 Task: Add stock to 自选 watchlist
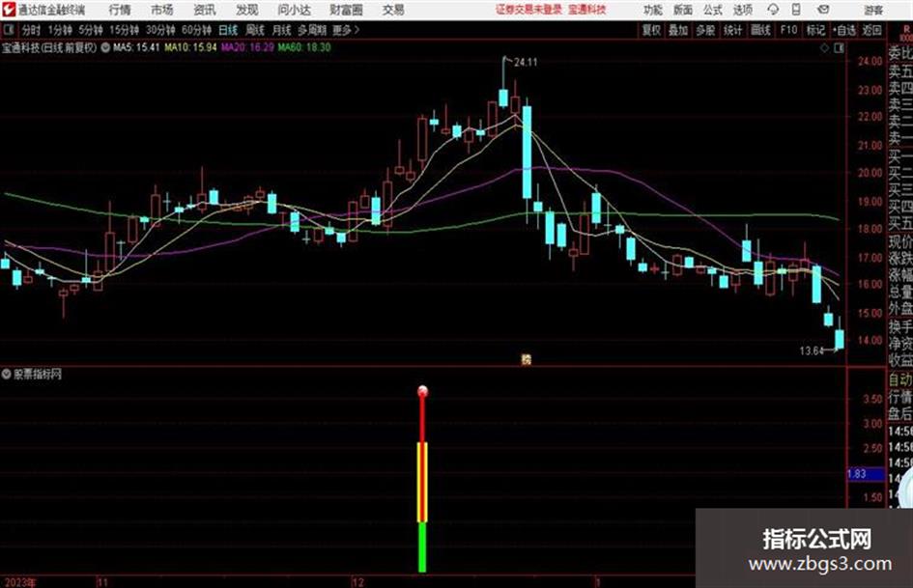tap(844, 30)
